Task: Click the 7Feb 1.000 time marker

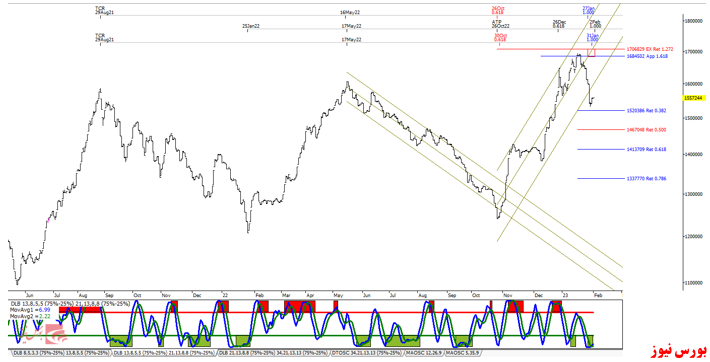Action: tap(595, 24)
